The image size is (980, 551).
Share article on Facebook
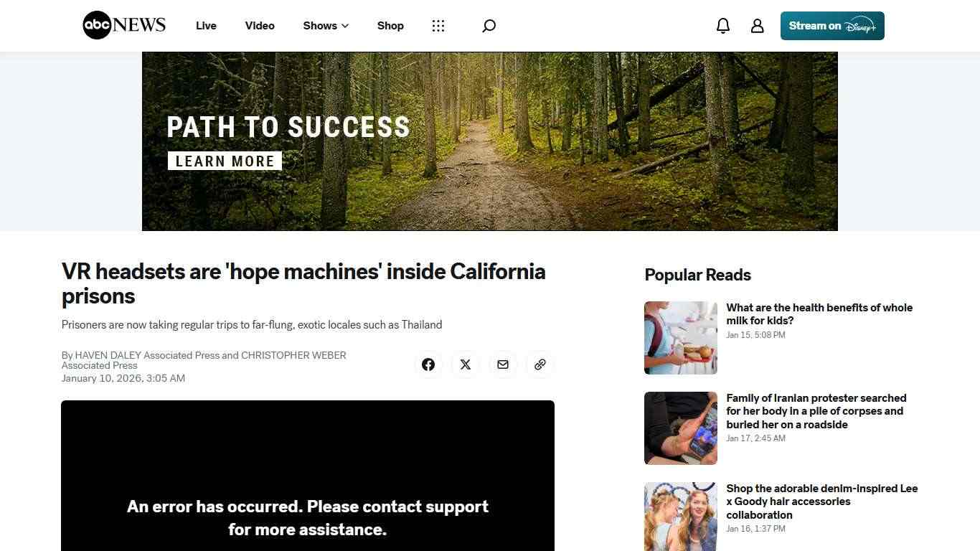click(428, 364)
